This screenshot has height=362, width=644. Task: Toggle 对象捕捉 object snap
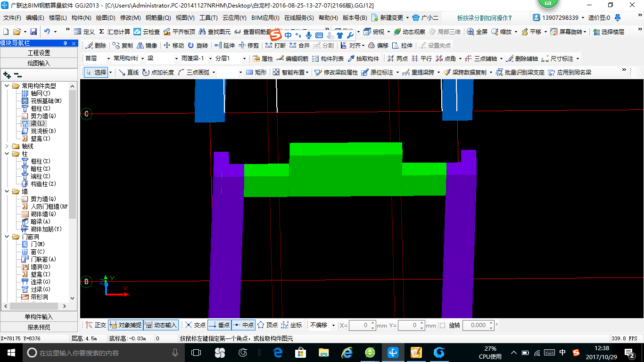pos(125,325)
